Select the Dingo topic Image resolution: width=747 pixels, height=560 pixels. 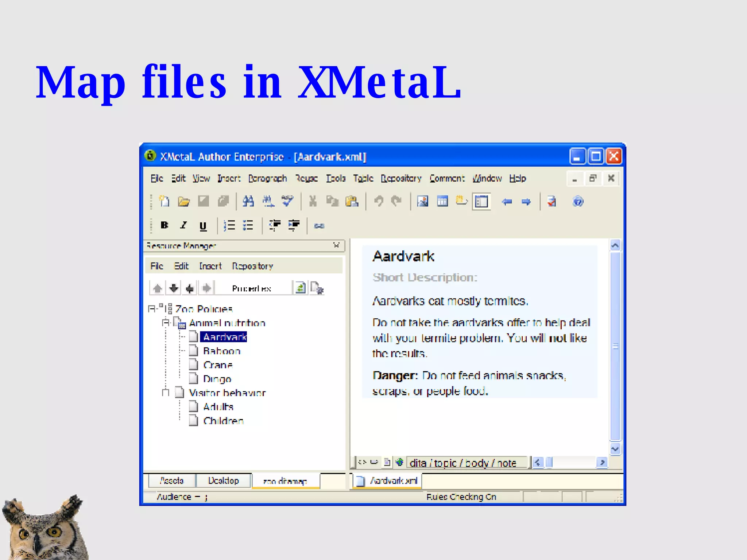click(217, 379)
